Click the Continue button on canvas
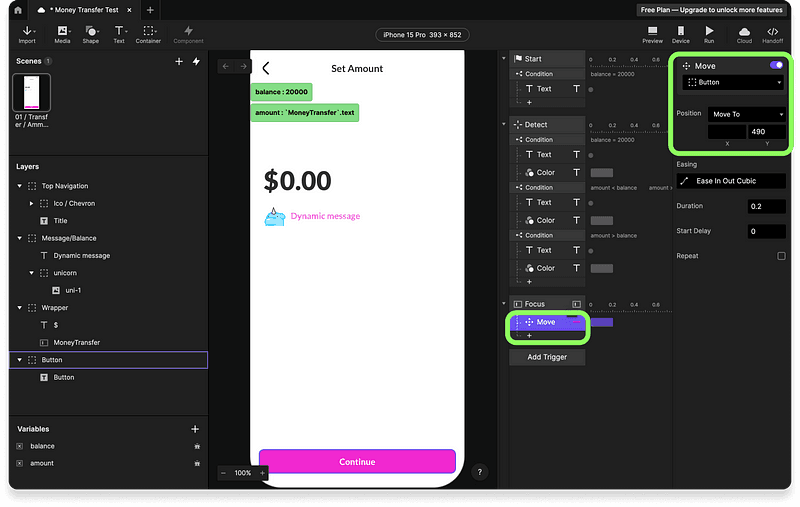Image resolution: width=800 pixels, height=507 pixels. pyautogui.click(x=357, y=462)
